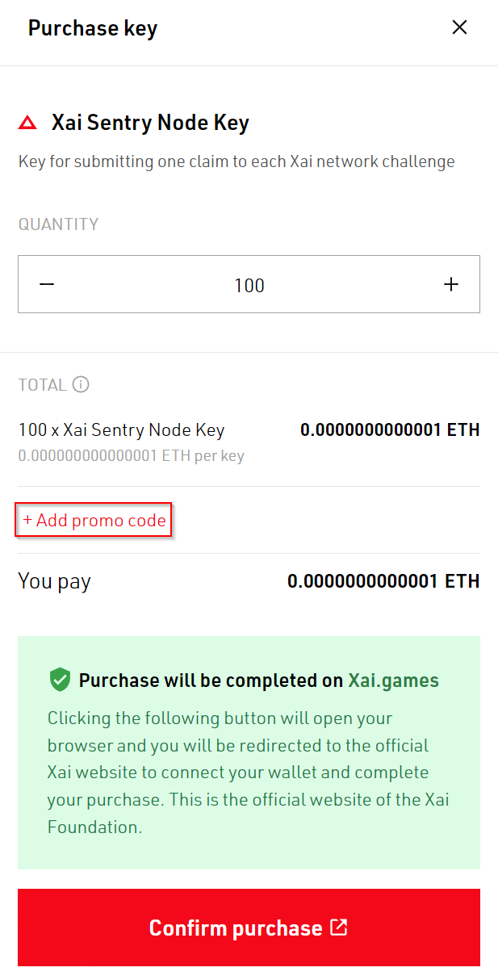Viewport: 498px width, 980px height.
Task: Click the quantity field showing 100
Action: (x=249, y=285)
